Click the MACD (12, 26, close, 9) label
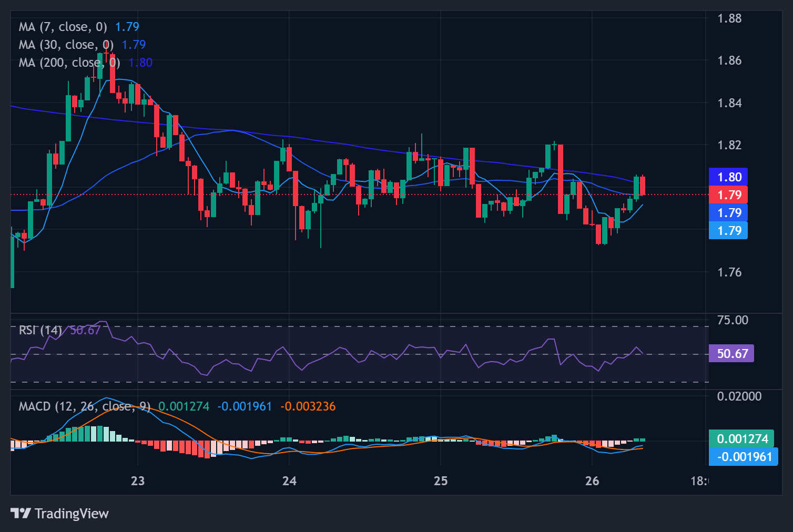The height and width of the screenshot is (532, 793). coord(84,406)
